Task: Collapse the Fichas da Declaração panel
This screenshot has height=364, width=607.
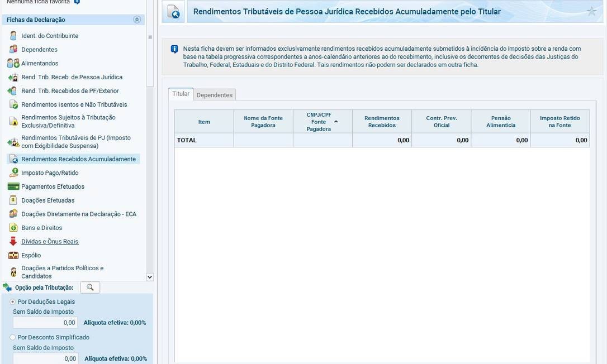Action: click(x=137, y=20)
